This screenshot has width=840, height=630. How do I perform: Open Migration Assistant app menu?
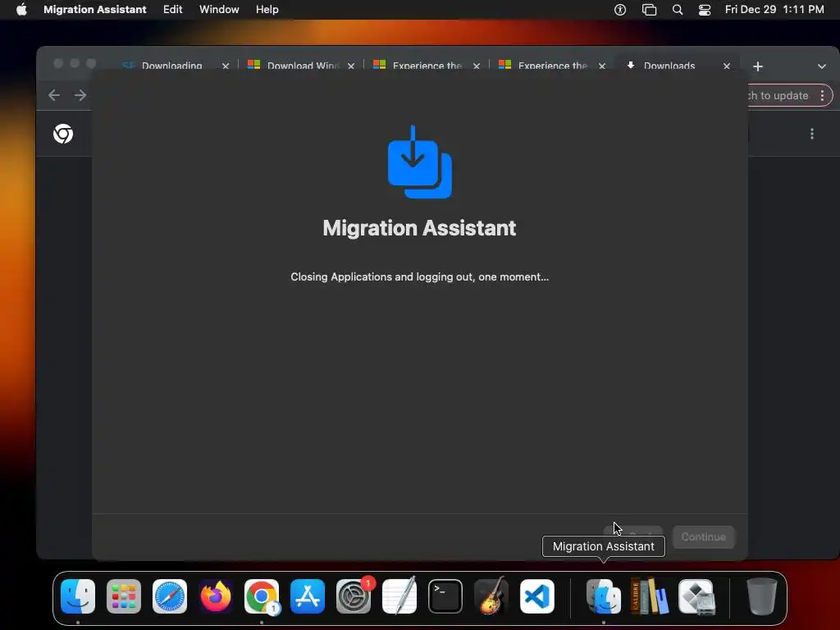click(x=95, y=10)
